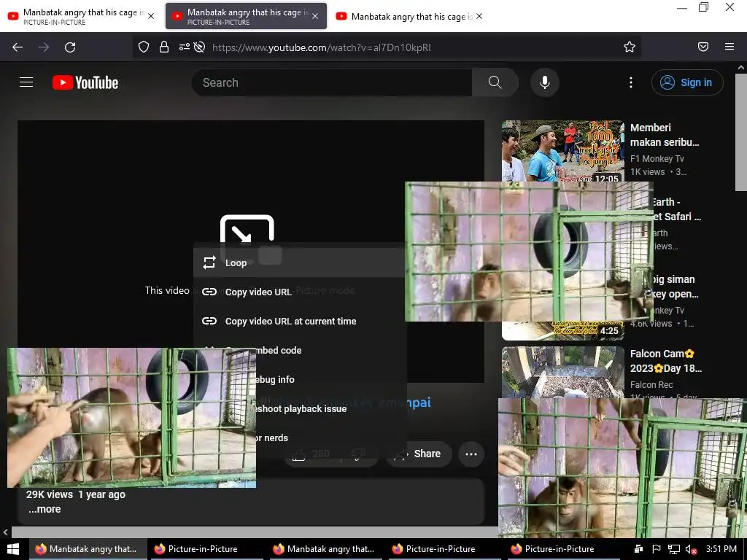Open the F1 Monkey Tv channel link

[657, 158]
